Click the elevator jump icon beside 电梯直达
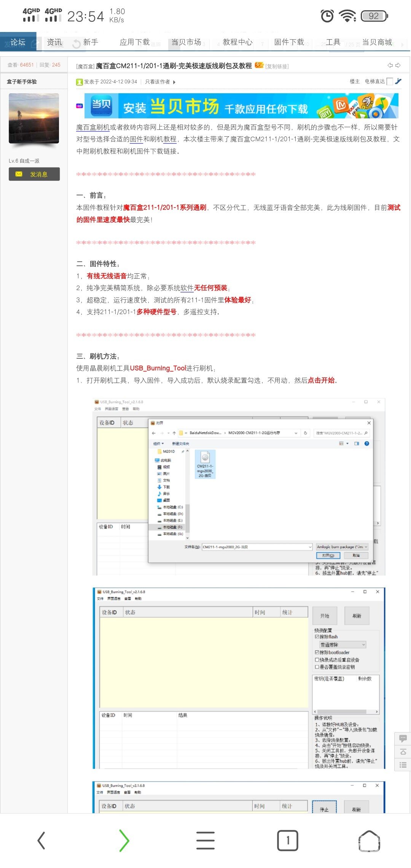 click(x=398, y=81)
